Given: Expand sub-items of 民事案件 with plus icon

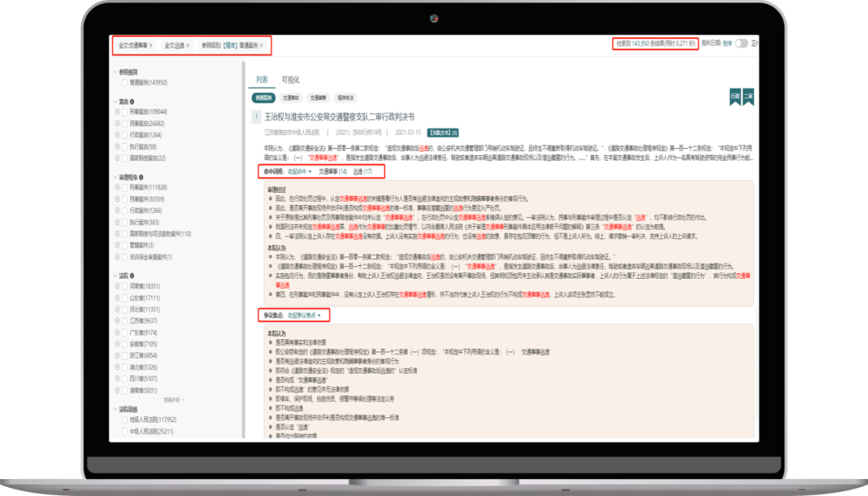Looking at the screenshot, I should 117,199.
